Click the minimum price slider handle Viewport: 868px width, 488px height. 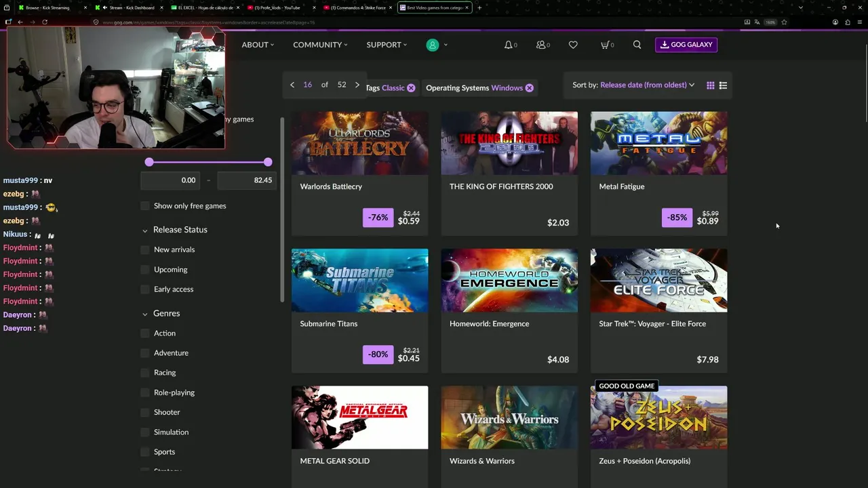pos(149,162)
